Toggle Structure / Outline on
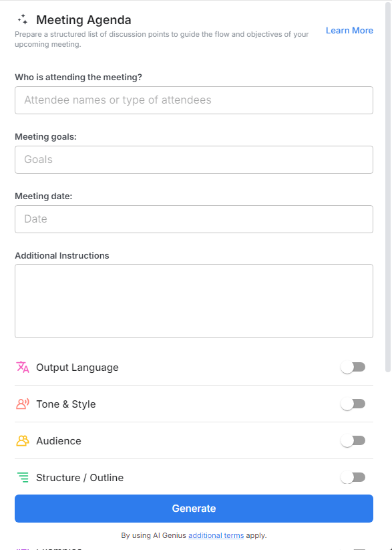The image size is (392, 550). pos(353,477)
